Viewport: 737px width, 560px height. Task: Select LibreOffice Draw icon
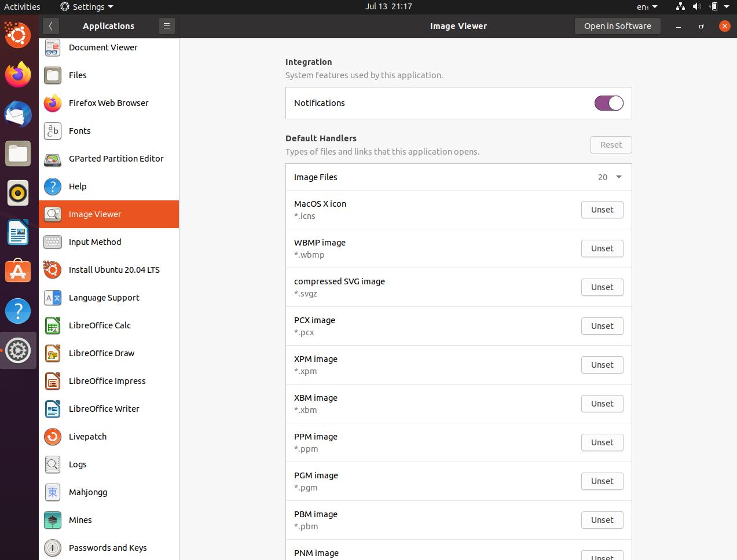pos(53,353)
